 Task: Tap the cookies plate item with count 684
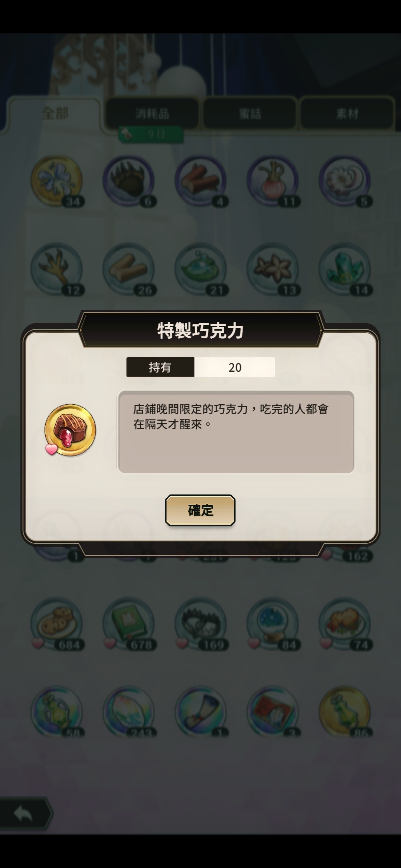pyautogui.click(x=57, y=624)
